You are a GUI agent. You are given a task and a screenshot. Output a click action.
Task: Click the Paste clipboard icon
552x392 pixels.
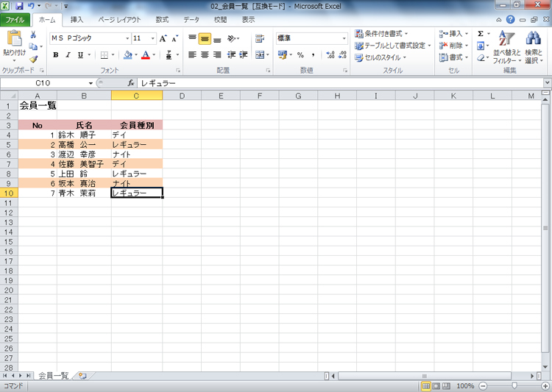(14, 39)
